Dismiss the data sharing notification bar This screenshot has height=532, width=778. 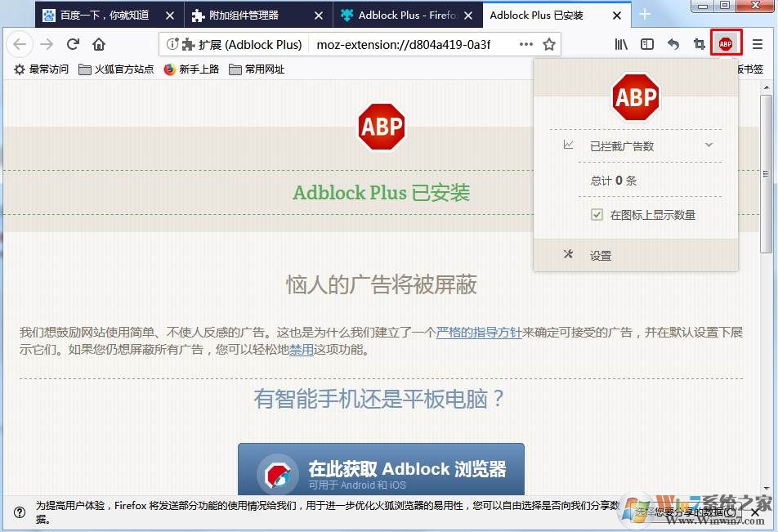[754, 512]
